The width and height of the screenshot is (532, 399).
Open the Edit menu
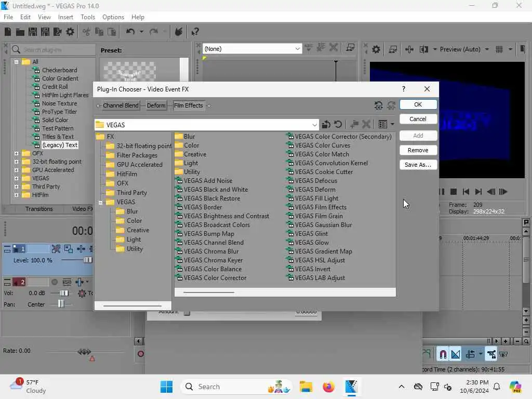[x=25, y=17]
